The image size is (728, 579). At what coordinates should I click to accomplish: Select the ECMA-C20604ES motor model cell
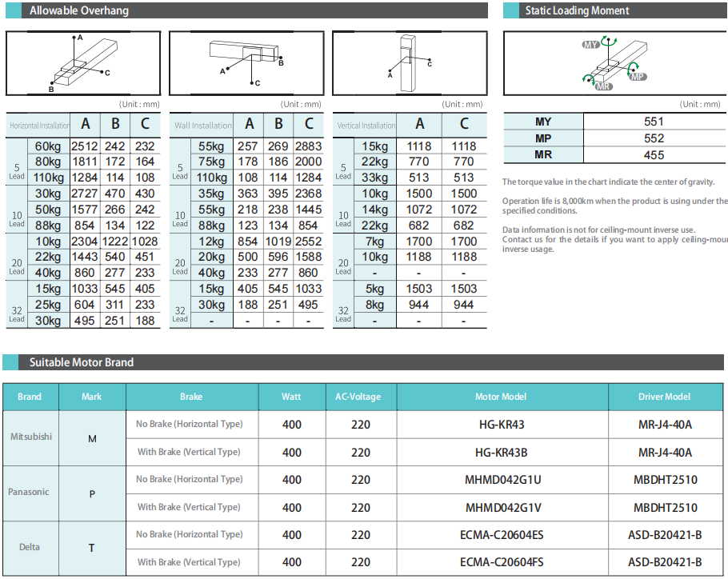pyautogui.click(x=502, y=534)
